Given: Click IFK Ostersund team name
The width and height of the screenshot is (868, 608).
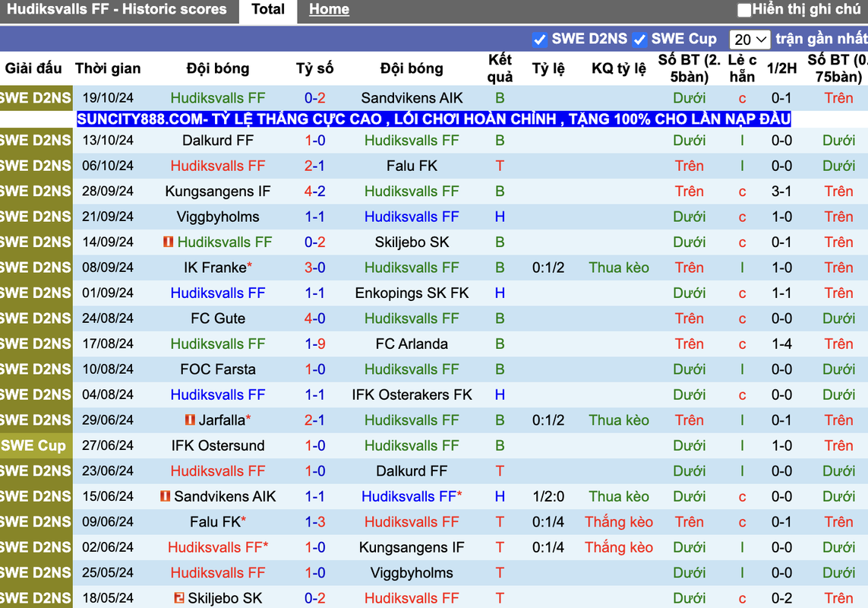Looking at the screenshot, I should [x=218, y=445].
